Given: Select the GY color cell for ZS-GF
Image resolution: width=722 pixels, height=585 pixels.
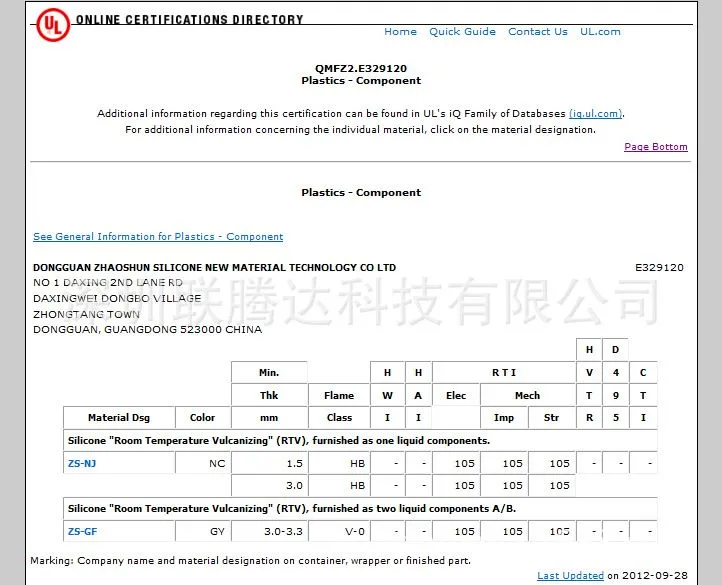Looking at the screenshot, I should 203,532.
